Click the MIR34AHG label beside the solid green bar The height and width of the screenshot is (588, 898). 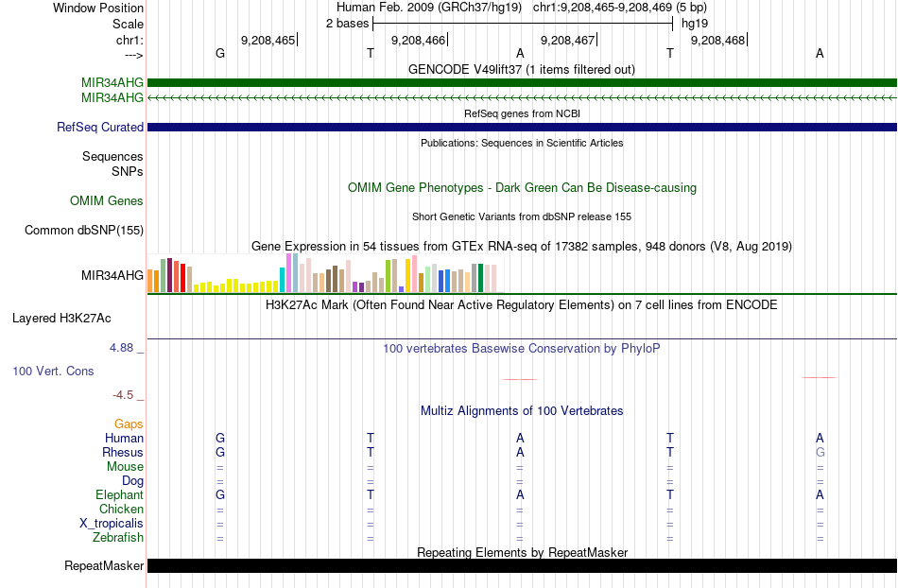point(112,83)
